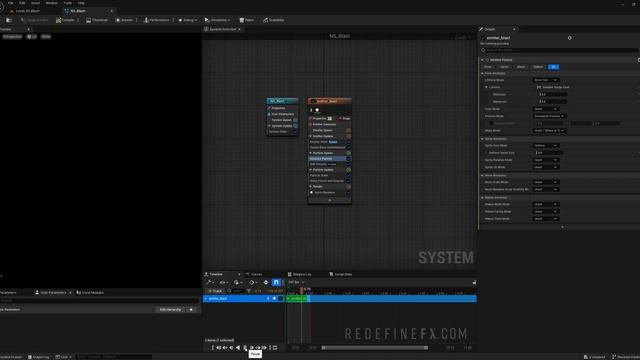The width and height of the screenshot is (640, 360).
Task: Open the Color Mode dropdown
Action: coord(546,109)
